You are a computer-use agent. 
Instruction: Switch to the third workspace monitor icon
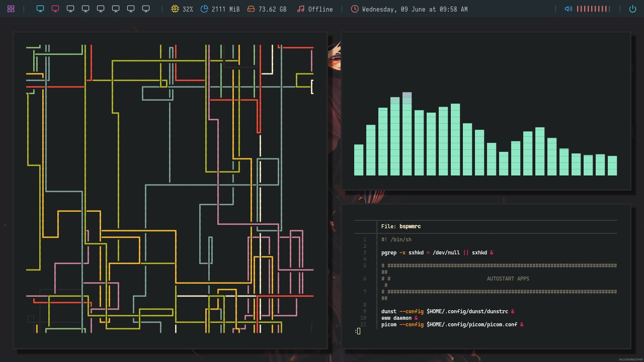(x=70, y=9)
